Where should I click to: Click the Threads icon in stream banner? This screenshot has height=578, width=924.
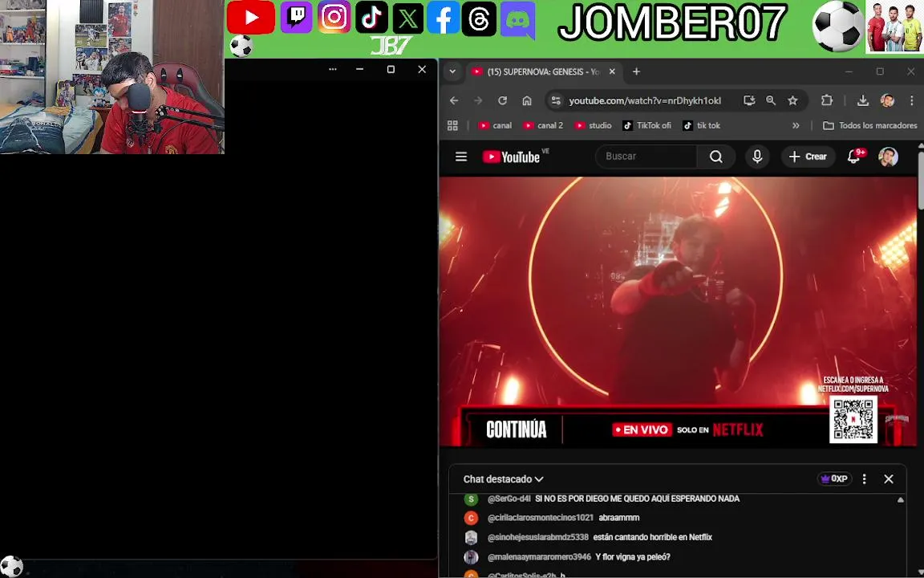point(479,19)
